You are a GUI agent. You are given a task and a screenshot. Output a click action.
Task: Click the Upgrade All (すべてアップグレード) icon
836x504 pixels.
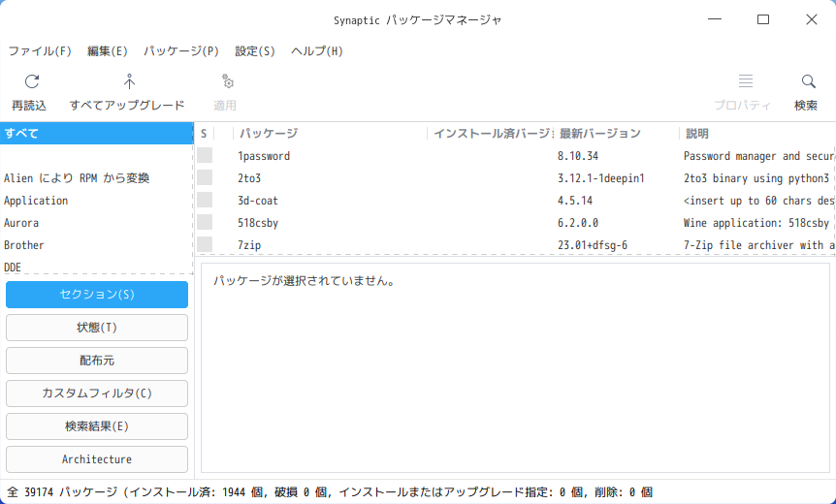129,81
